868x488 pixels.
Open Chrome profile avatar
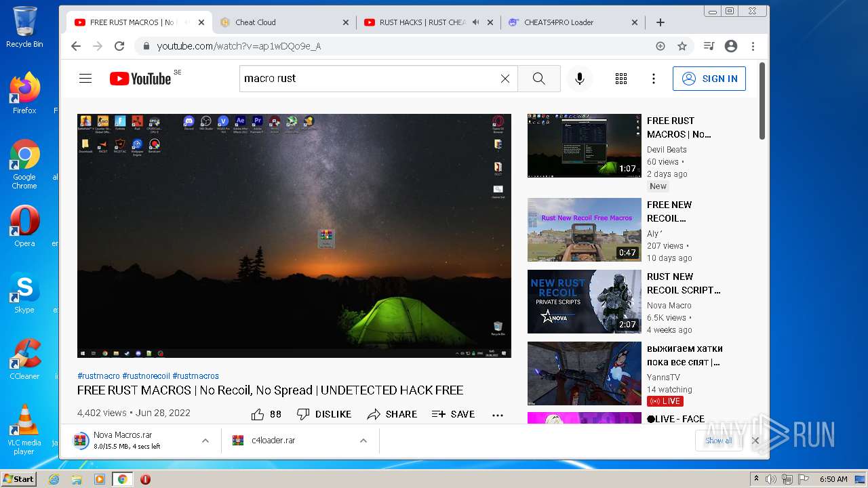point(731,46)
